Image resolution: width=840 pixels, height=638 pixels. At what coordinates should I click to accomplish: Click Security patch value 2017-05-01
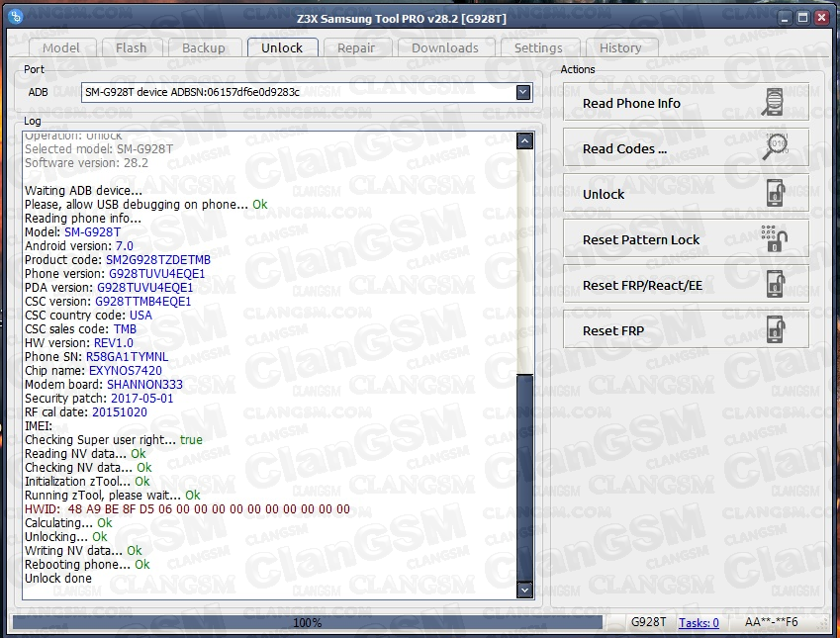point(141,399)
